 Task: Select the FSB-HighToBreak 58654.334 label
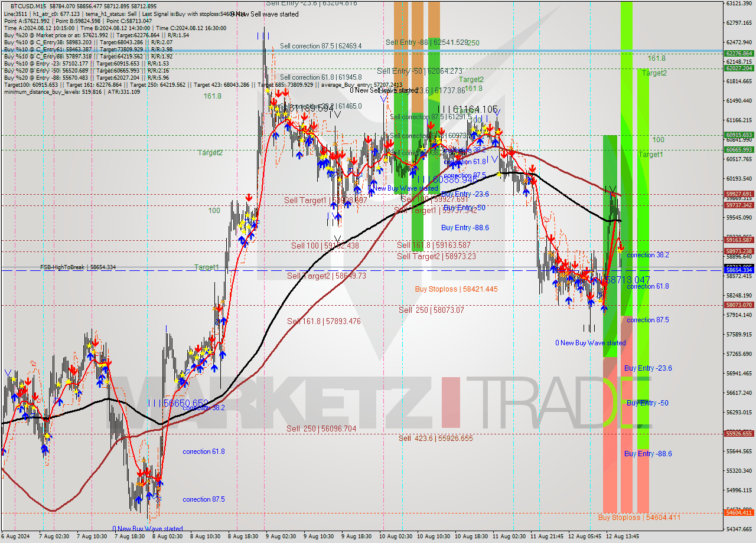click(78, 267)
